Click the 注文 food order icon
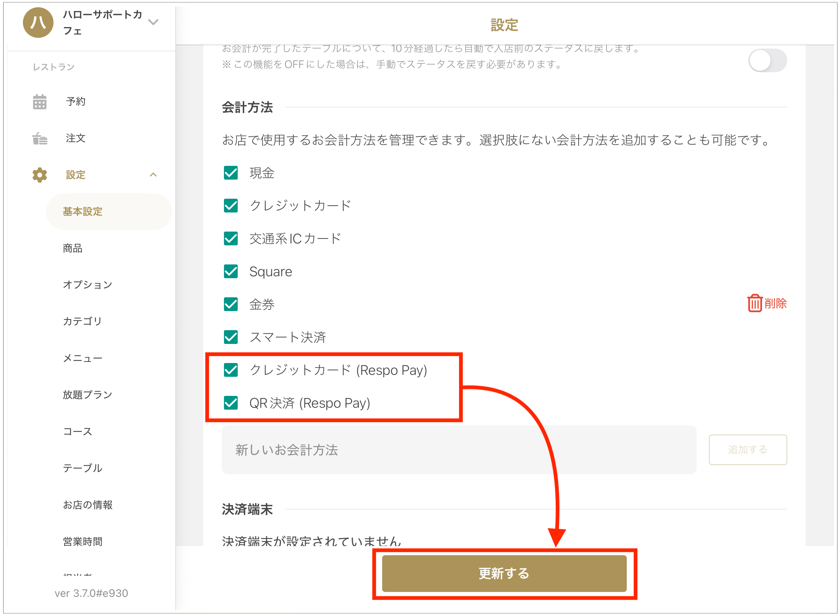Screen dimensions: 840x616 (40, 138)
